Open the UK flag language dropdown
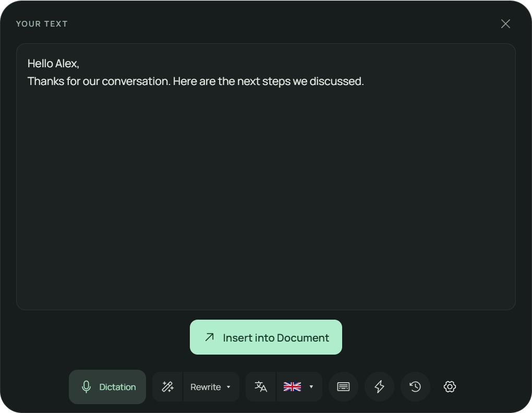532x413 pixels. point(299,386)
